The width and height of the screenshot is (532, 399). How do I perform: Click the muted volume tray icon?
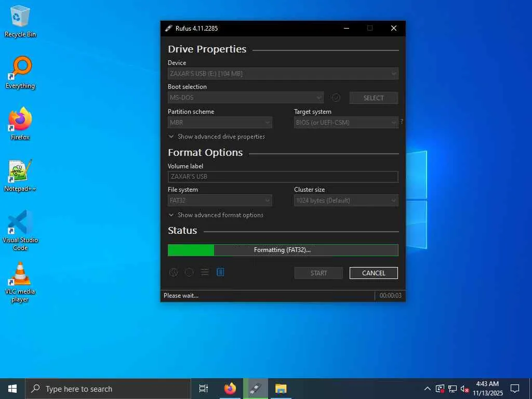point(465,389)
